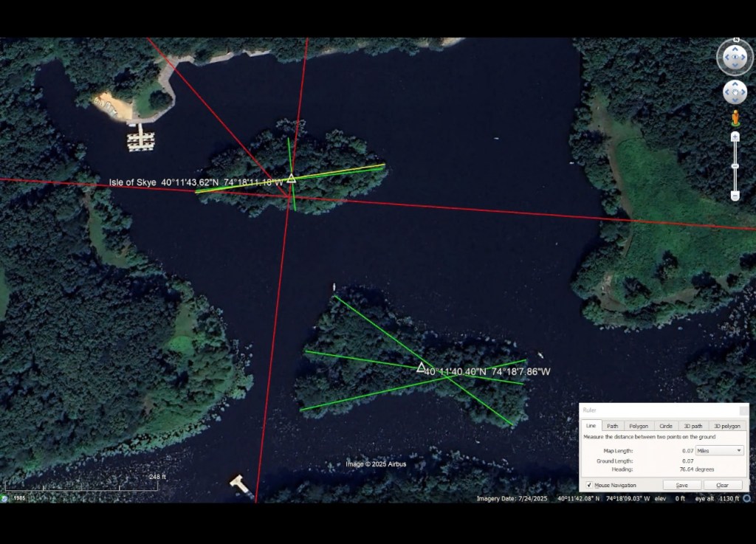Screen dimensions: 756x544
Task: Open the 3D polygon tab
Action: (x=726, y=426)
